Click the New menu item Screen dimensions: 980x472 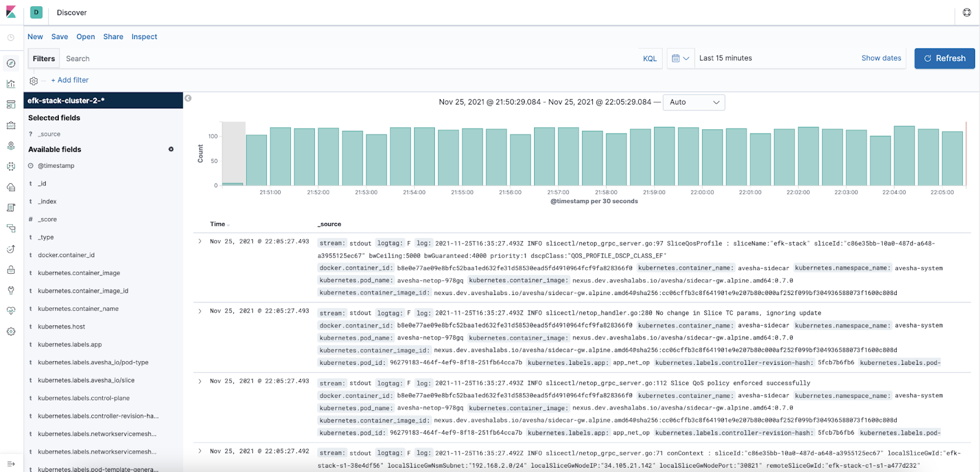[35, 37]
